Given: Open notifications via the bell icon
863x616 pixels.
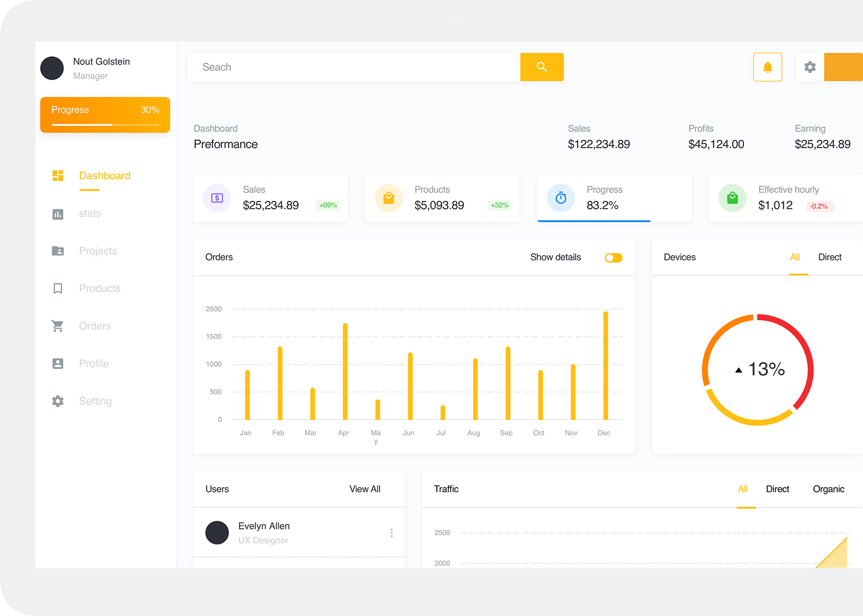Looking at the screenshot, I should (x=767, y=67).
